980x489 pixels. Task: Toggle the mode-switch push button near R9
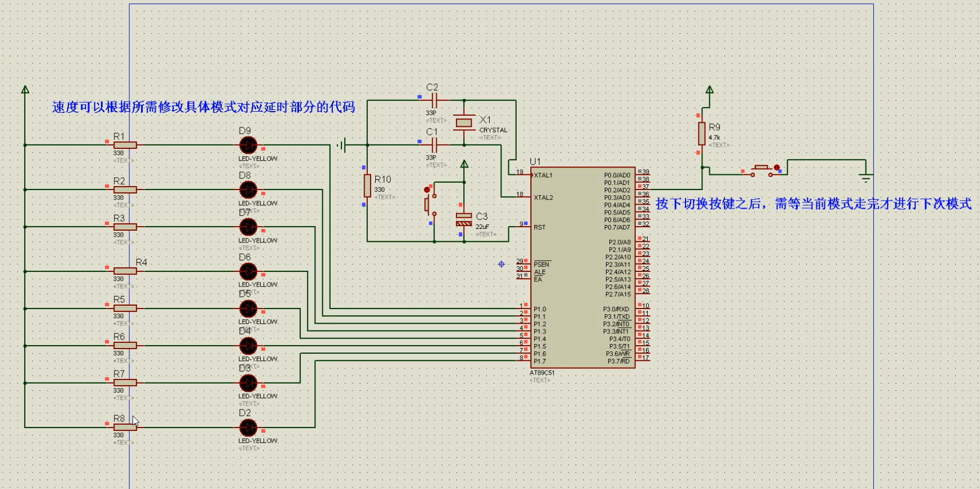pyautogui.click(x=762, y=170)
